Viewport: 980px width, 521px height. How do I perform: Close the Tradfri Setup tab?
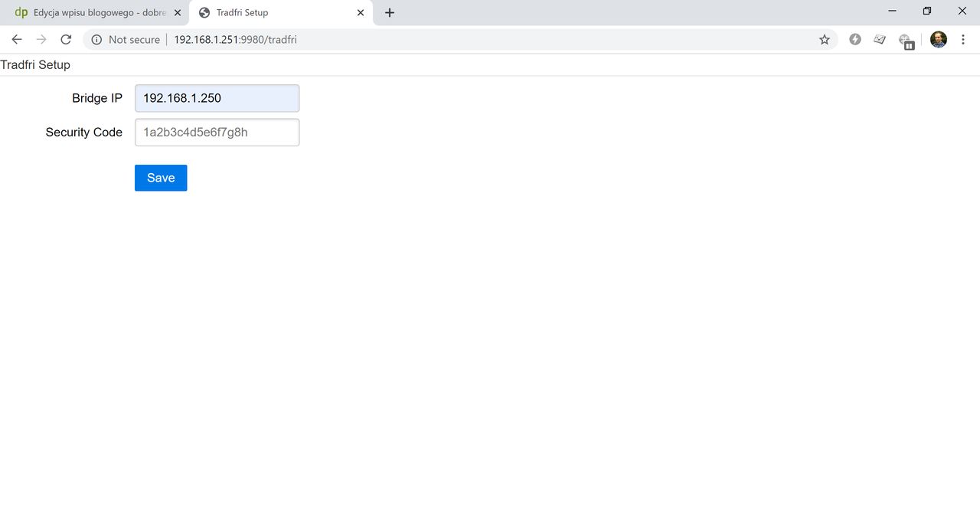click(x=361, y=12)
